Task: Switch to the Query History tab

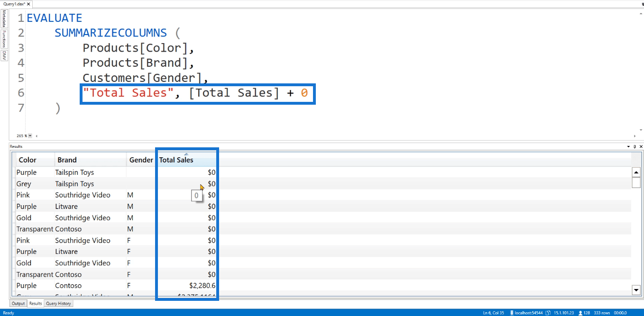Action: tap(58, 304)
